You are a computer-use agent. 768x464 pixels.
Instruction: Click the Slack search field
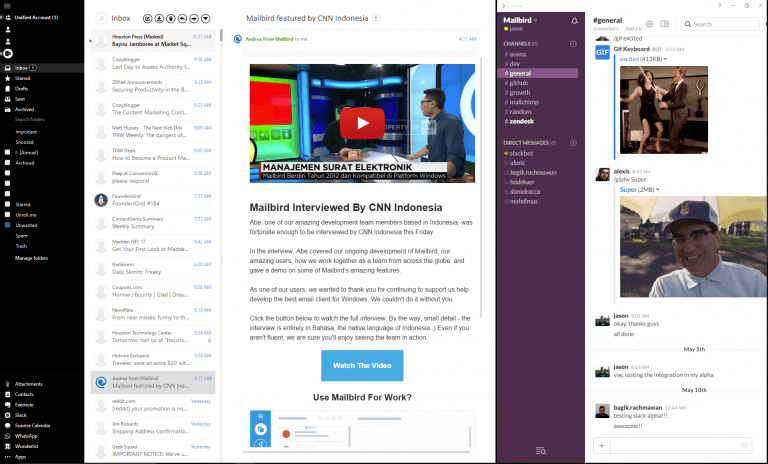pyautogui.click(x=720, y=24)
